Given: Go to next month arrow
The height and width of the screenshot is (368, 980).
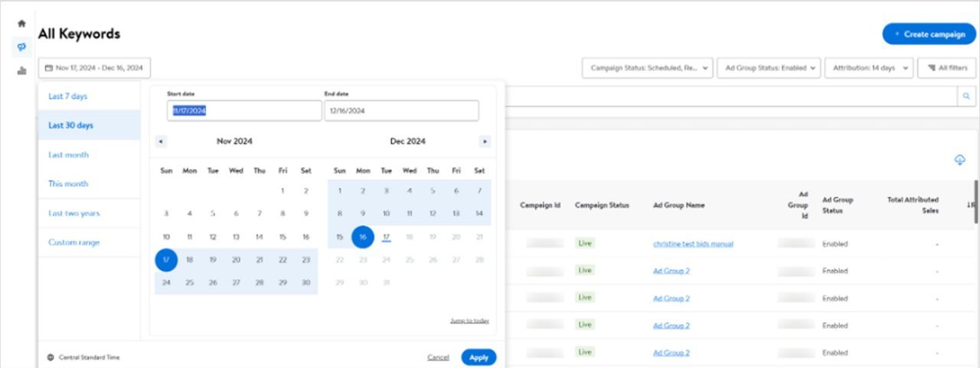Looking at the screenshot, I should pos(485,141).
